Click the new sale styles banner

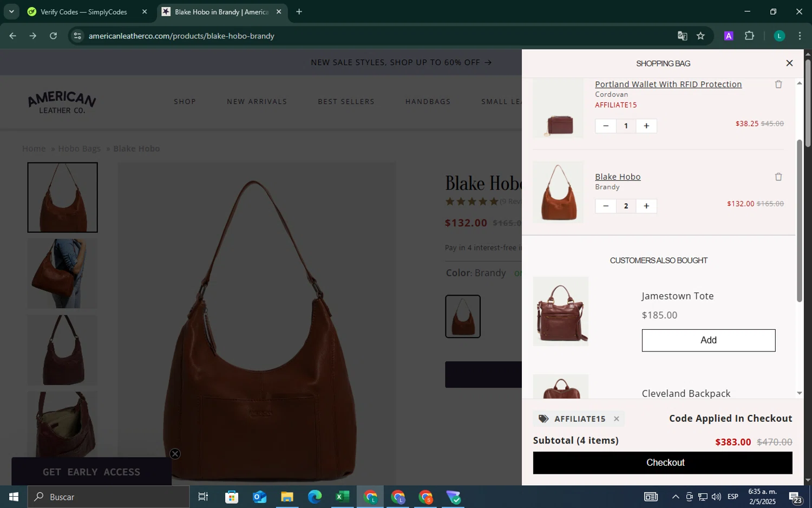(401, 62)
